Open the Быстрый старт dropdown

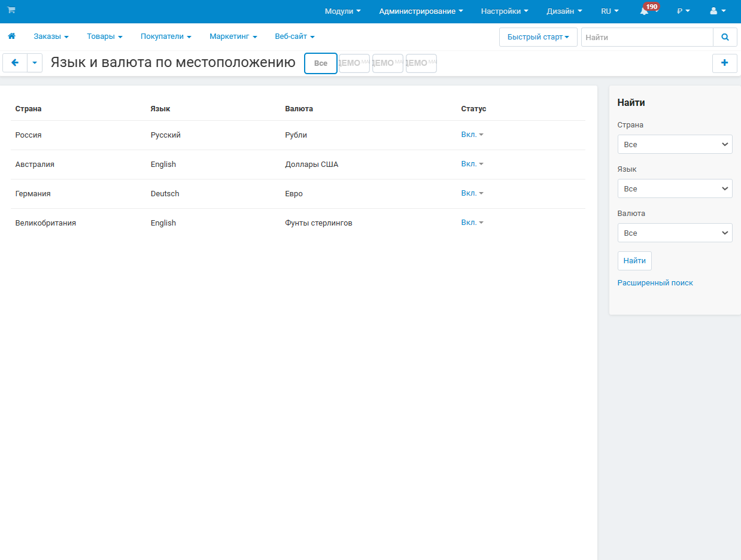click(537, 37)
